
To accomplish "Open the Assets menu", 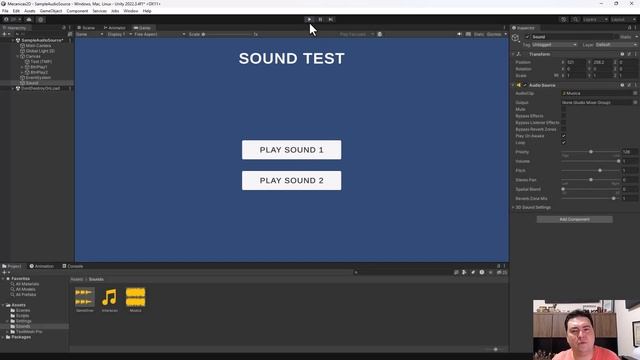I will 29,11.
